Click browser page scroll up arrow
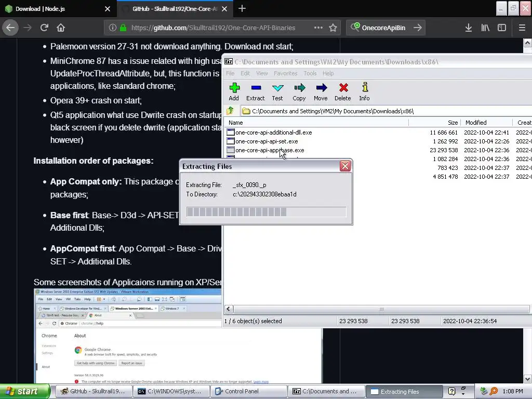 (x=528, y=43)
